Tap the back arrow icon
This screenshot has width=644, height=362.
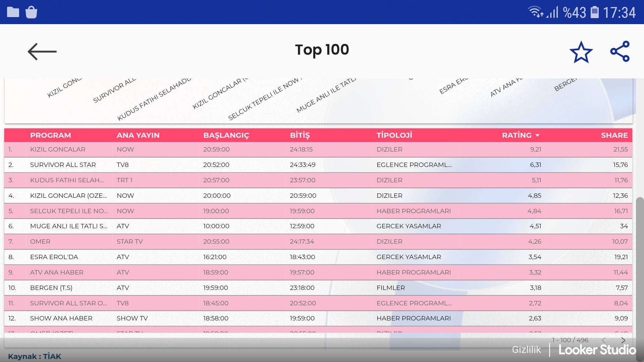[x=42, y=52]
